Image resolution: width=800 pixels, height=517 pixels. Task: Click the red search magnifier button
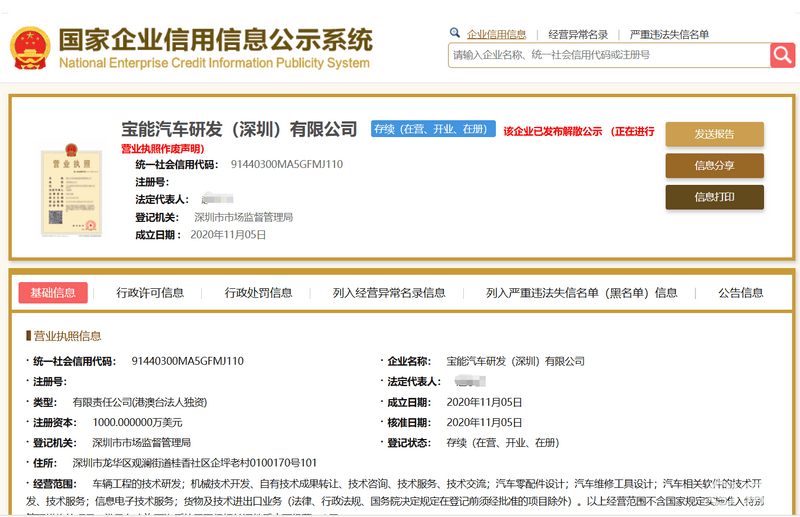(782, 55)
